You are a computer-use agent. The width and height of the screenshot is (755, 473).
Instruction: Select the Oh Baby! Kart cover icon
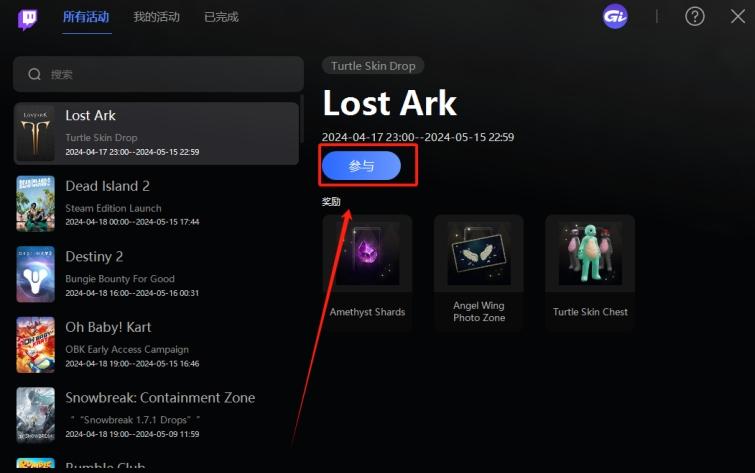(36, 345)
